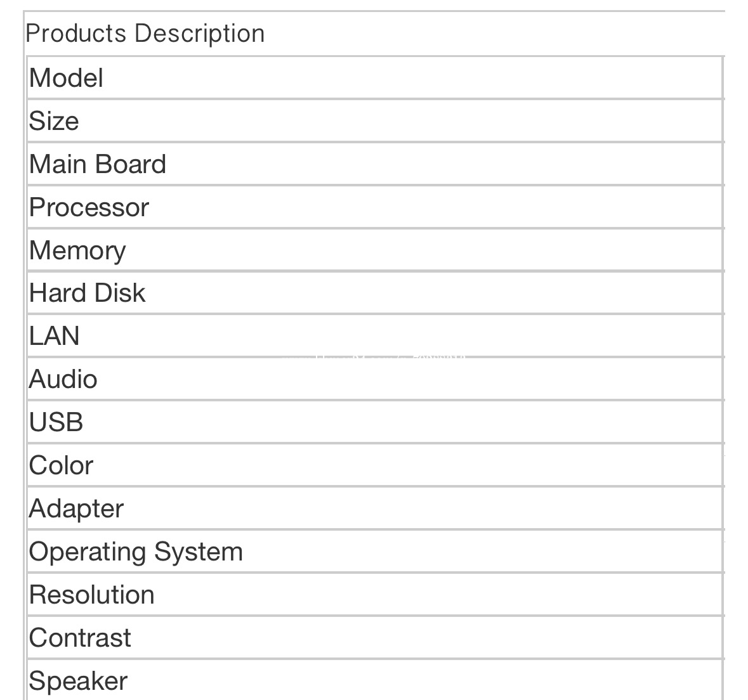Viewport: 748px width, 700px height.
Task: Select the LAN row
Action: [x=374, y=335]
